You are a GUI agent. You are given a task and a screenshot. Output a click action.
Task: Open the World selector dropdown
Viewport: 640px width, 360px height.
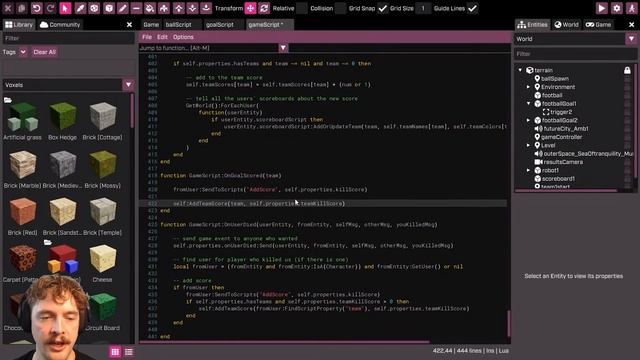point(631,39)
